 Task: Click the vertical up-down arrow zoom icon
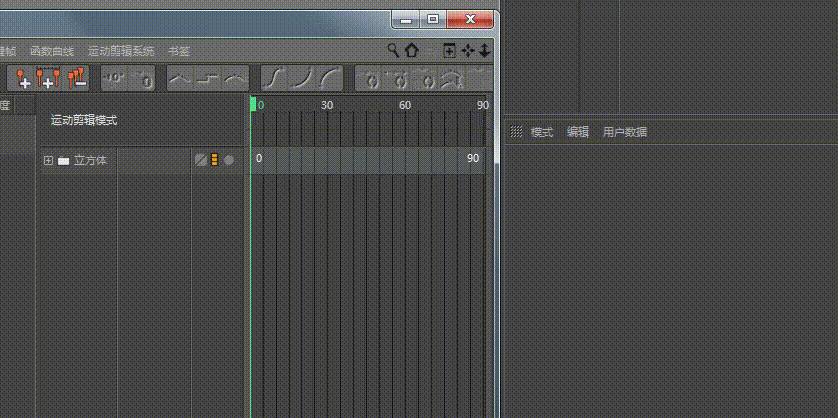[484, 51]
